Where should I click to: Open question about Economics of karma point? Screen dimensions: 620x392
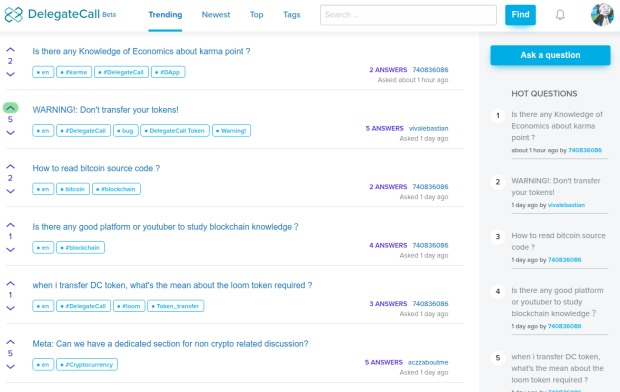tap(141, 51)
